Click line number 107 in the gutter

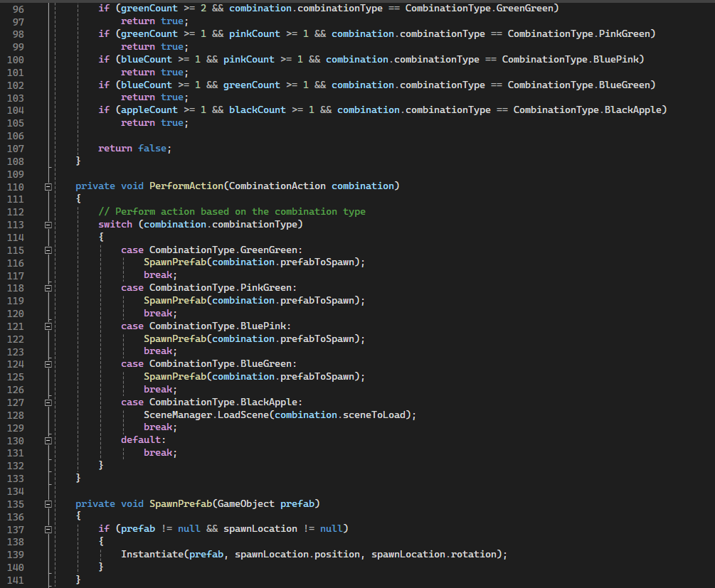coord(15,149)
